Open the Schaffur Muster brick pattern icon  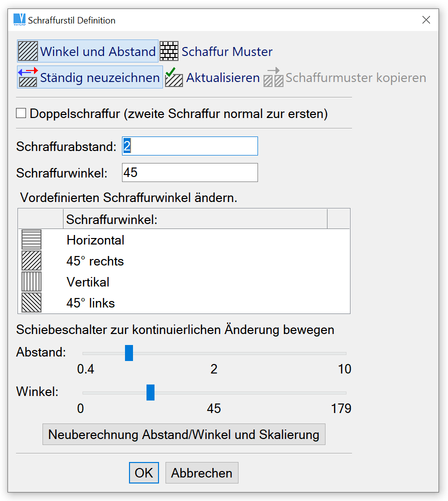(169, 51)
